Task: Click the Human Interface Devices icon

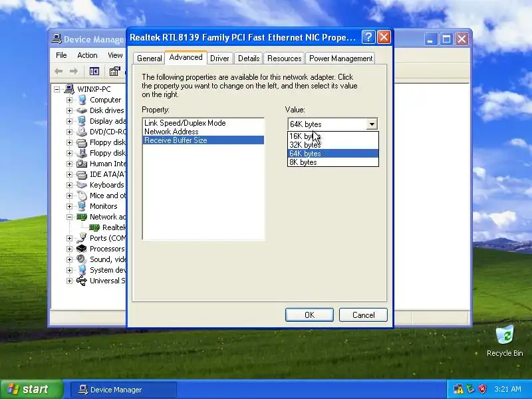Action: tap(82, 164)
